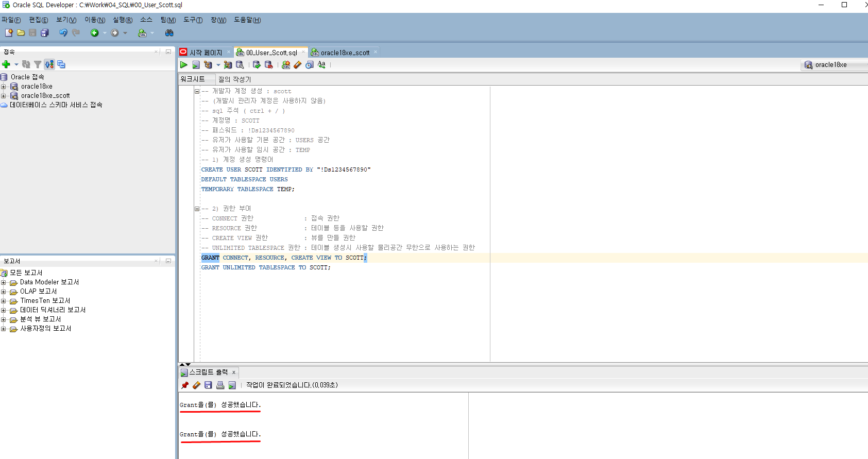The image size is (868, 459).
Task: Click the New file icon
Action: (x=9, y=33)
